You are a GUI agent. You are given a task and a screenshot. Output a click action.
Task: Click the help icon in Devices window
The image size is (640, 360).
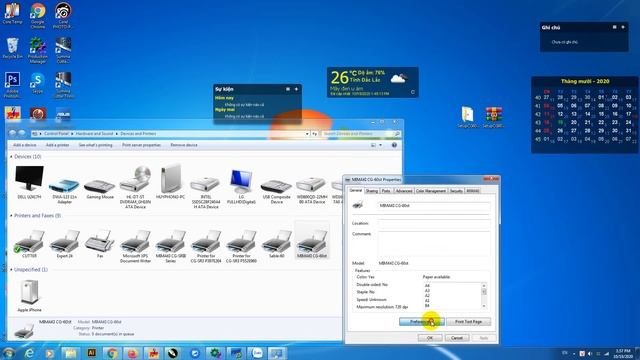click(394, 145)
